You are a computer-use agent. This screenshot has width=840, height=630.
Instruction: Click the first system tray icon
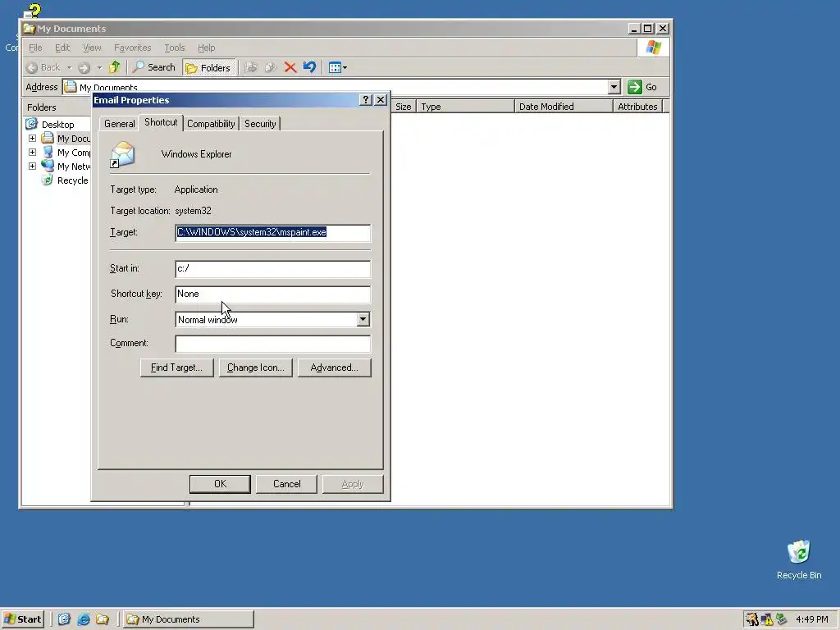tap(752, 620)
